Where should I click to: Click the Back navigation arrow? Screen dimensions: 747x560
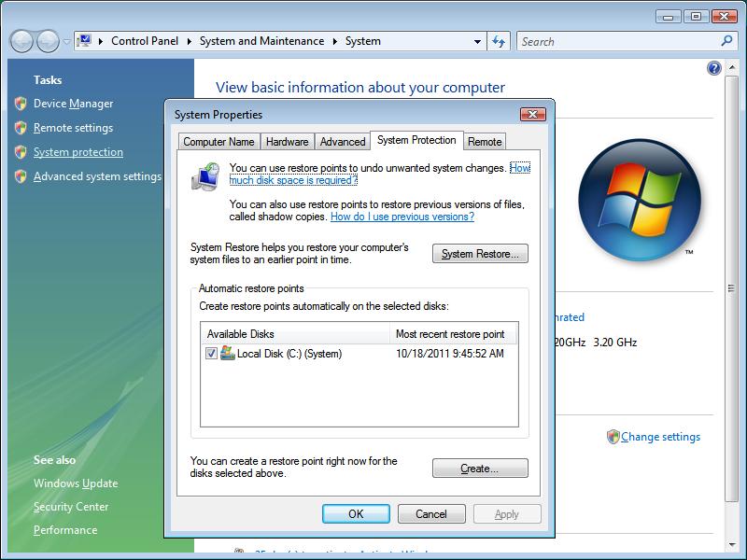(x=22, y=41)
